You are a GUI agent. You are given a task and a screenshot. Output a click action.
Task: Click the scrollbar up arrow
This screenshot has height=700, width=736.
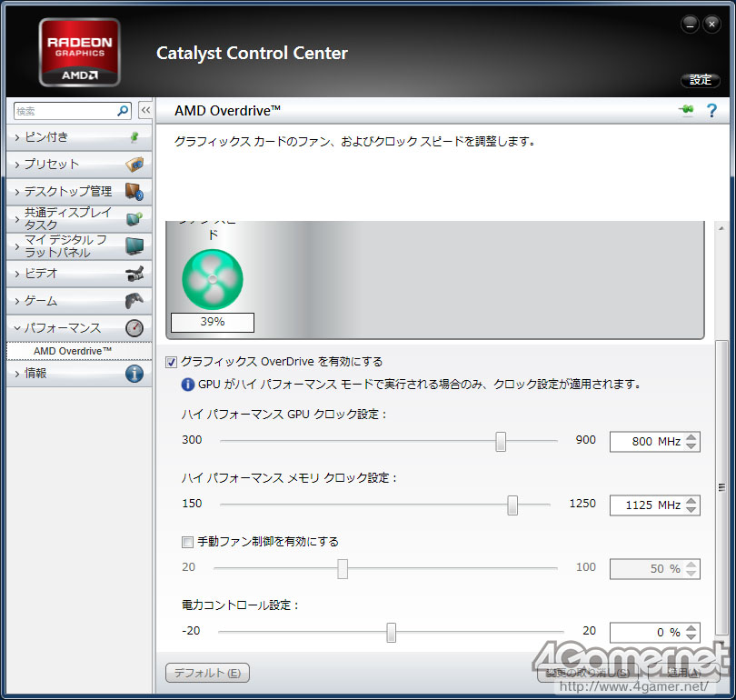[x=722, y=228]
